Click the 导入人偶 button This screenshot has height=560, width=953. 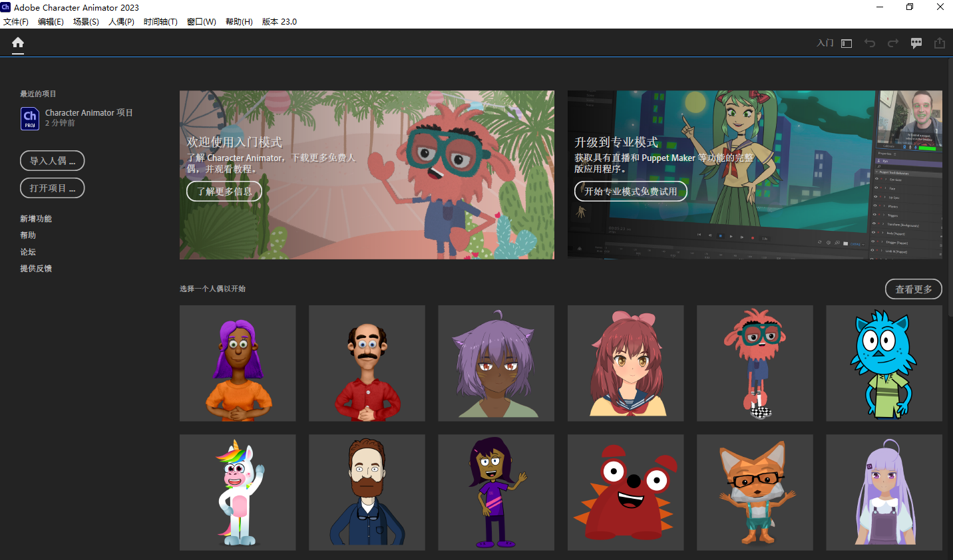click(53, 161)
